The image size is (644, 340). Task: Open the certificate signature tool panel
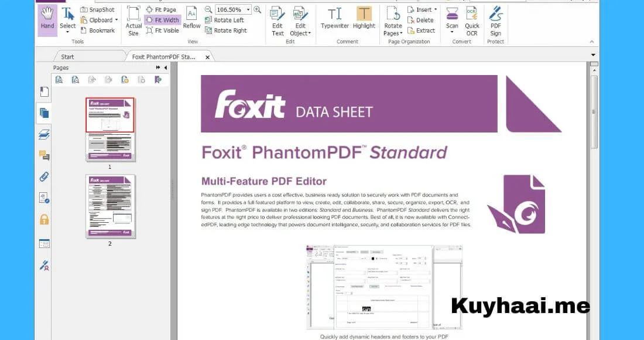(44, 266)
